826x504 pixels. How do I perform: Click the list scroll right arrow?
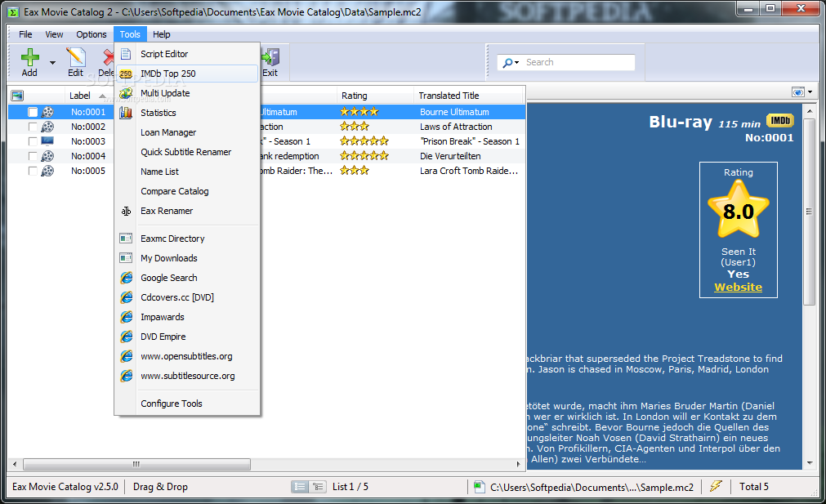coord(518,464)
